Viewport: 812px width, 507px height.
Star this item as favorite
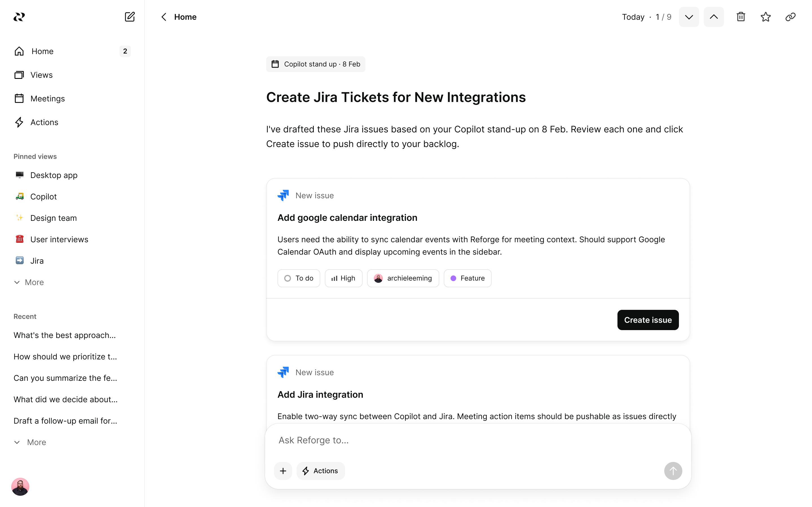765,17
